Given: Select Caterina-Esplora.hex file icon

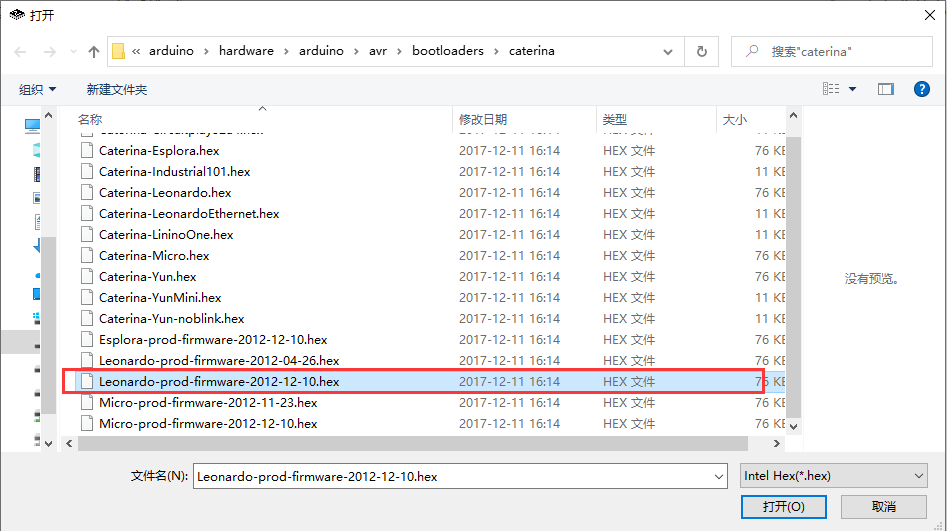Looking at the screenshot, I should [x=87, y=150].
